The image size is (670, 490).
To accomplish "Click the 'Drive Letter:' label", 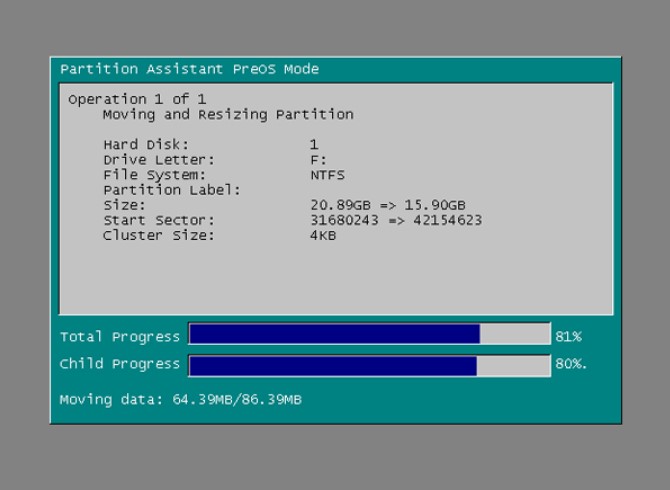I will click(x=159, y=160).
